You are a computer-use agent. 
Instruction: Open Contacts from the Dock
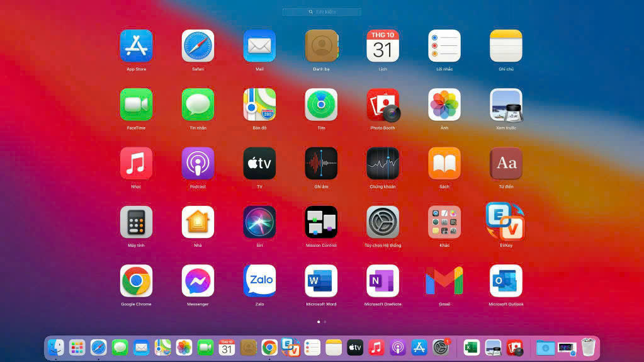click(x=248, y=348)
